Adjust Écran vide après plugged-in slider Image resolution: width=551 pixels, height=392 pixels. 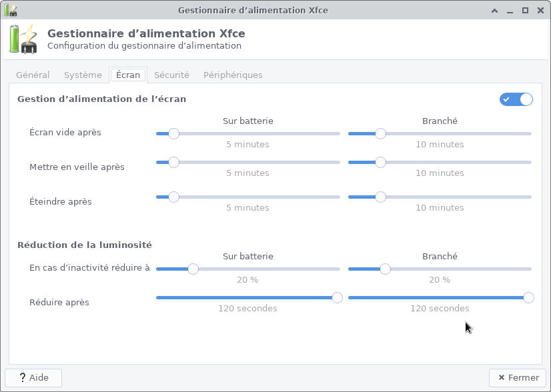tap(440, 133)
